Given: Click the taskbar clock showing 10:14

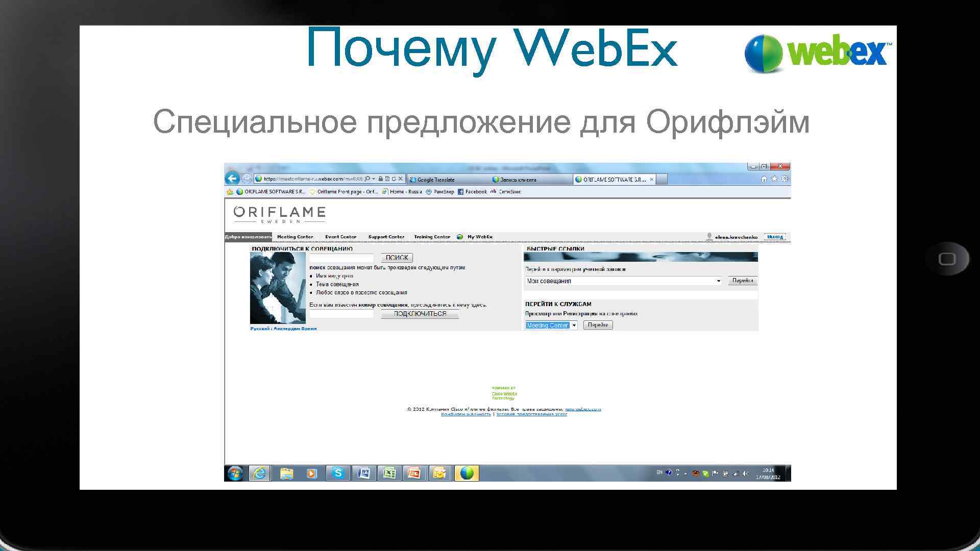Looking at the screenshot, I should pos(768,473).
